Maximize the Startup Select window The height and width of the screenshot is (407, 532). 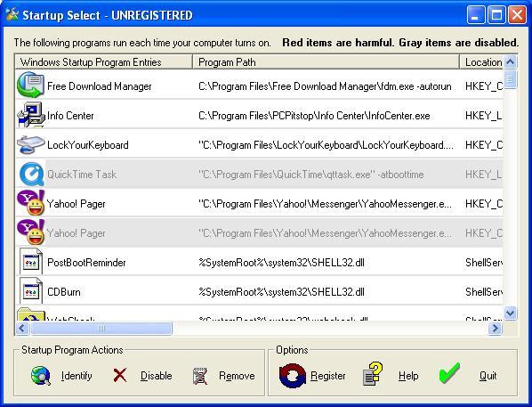(496, 15)
